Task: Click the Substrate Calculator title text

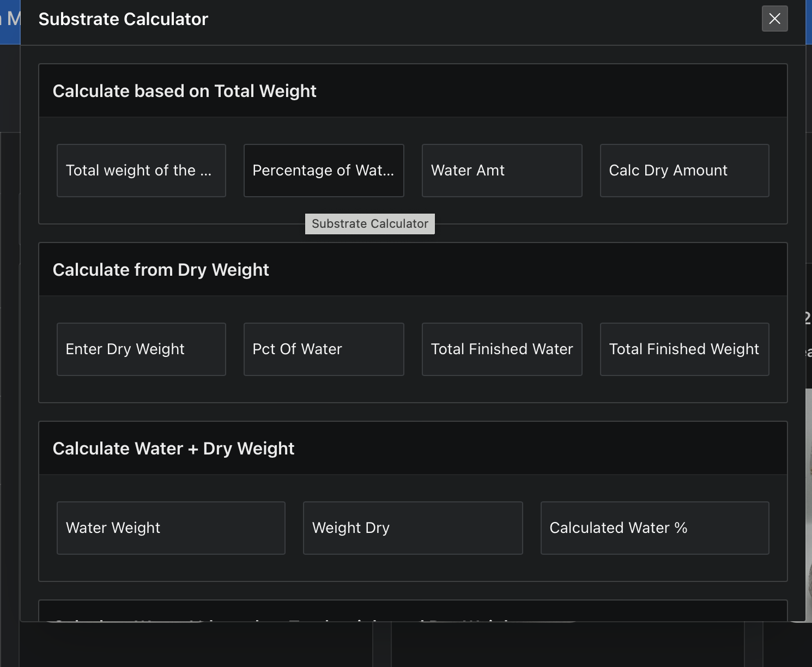Action: click(x=123, y=19)
